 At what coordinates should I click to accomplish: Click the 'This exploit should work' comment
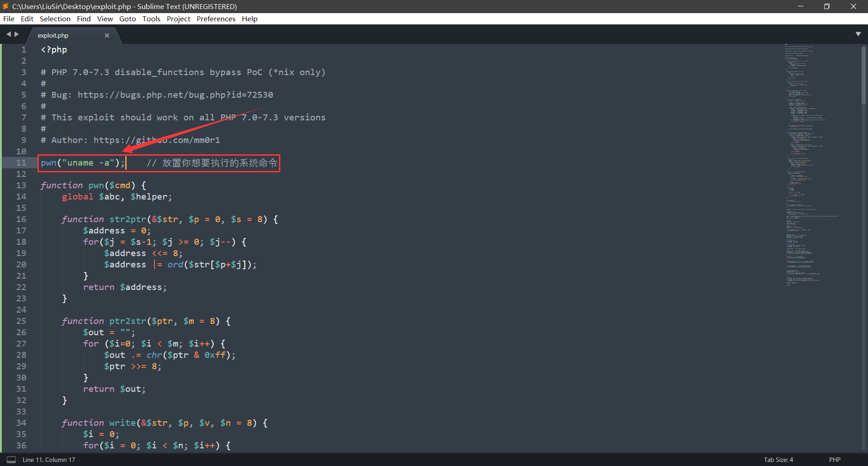(x=183, y=118)
